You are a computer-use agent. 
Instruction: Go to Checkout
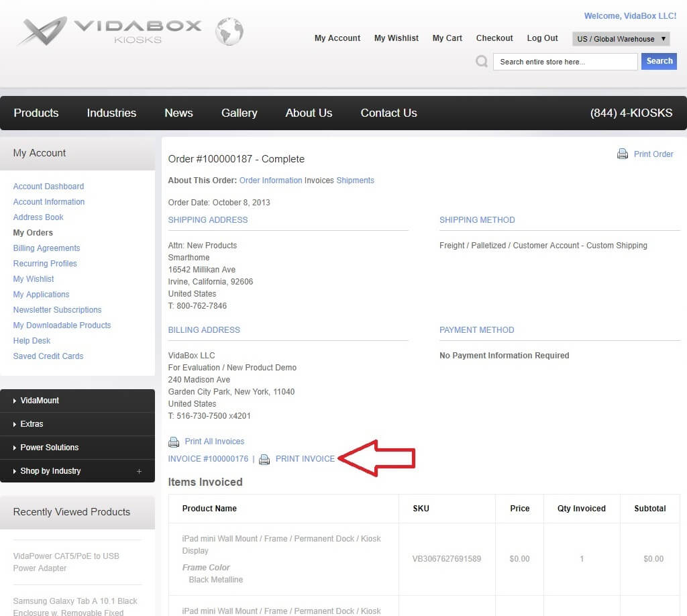494,38
